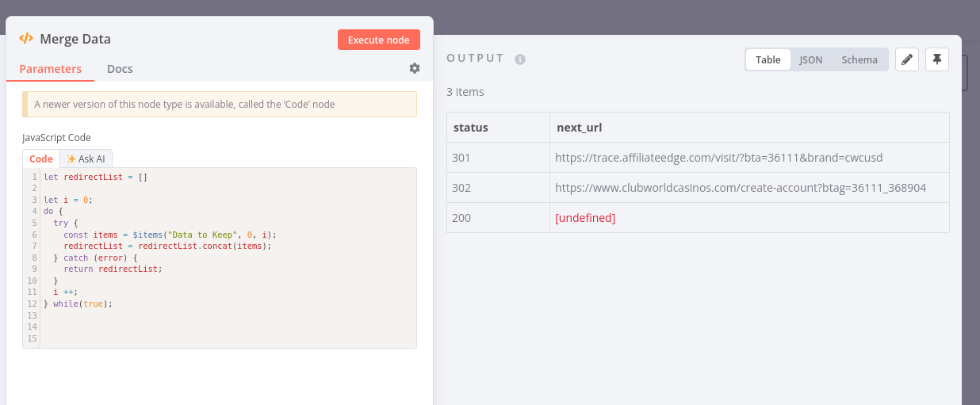
Task: Click the status column header
Action: [x=470, y=128]
